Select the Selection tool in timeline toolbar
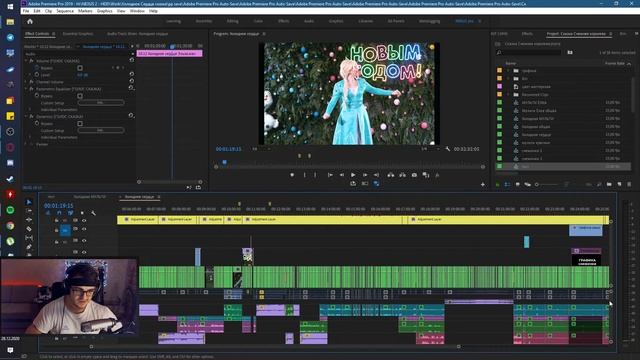640x360 pixels. (29, 202)
